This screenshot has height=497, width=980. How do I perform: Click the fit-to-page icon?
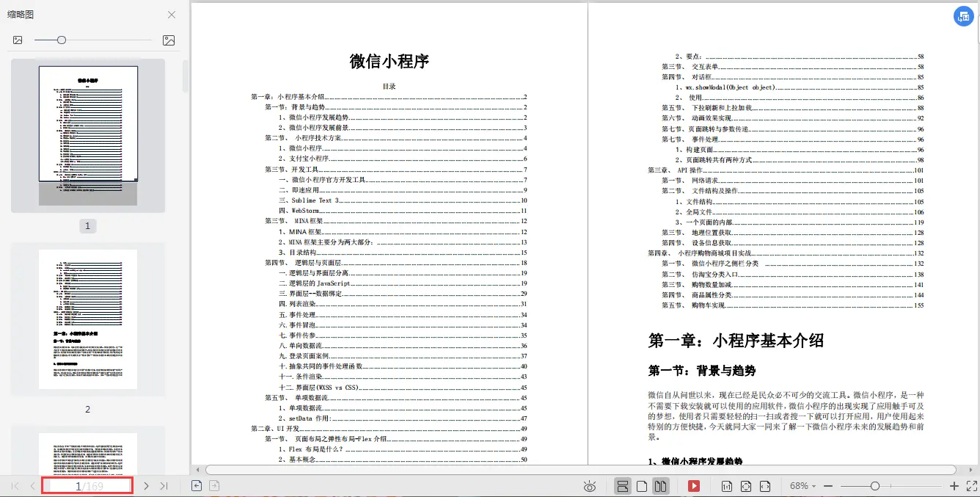pyautogui.click(x=745, y=485)
